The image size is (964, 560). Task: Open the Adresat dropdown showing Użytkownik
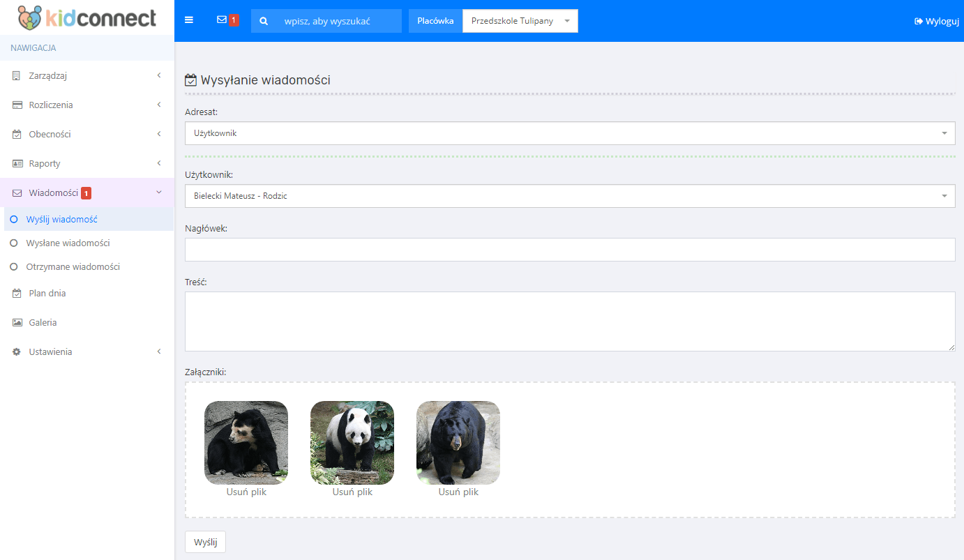[570, 133]
